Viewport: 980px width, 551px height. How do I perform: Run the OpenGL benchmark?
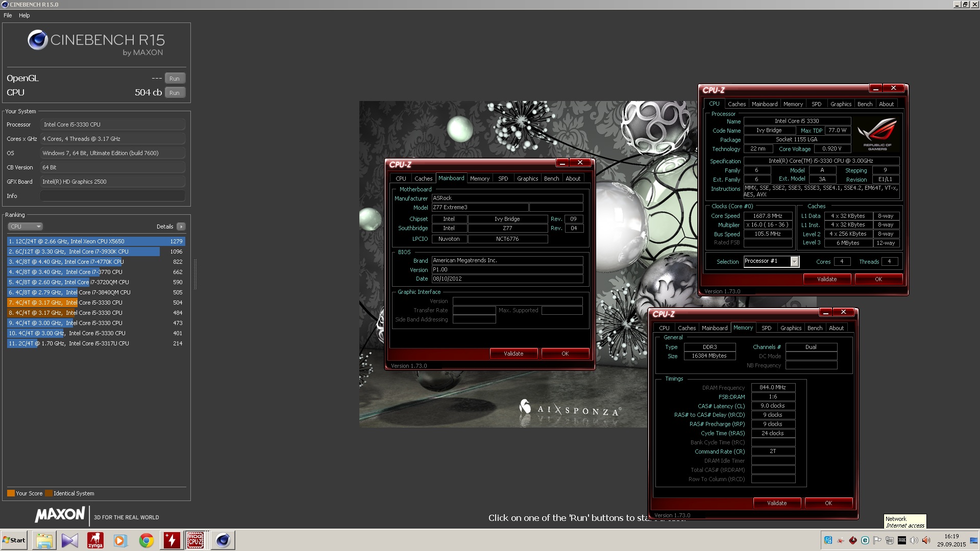pyautogui.click(x=175, y=79)
